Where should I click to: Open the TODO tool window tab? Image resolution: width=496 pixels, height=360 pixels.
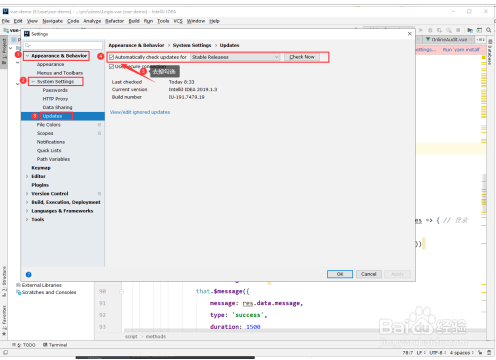point(24,345)
